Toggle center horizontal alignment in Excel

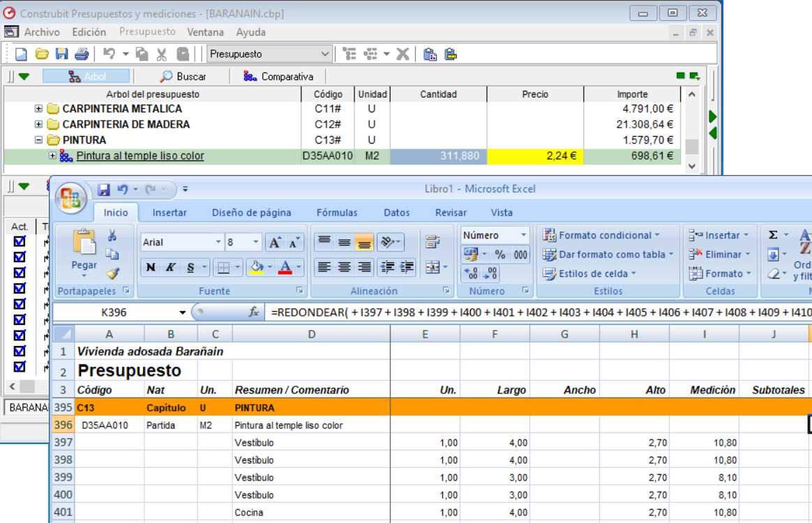(x=345, y=267)
